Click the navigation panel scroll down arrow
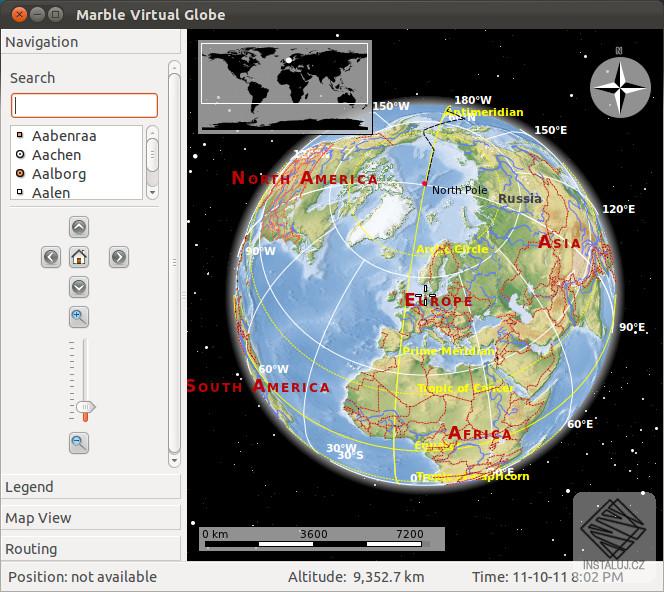664x592 pixels. point(174,460)
